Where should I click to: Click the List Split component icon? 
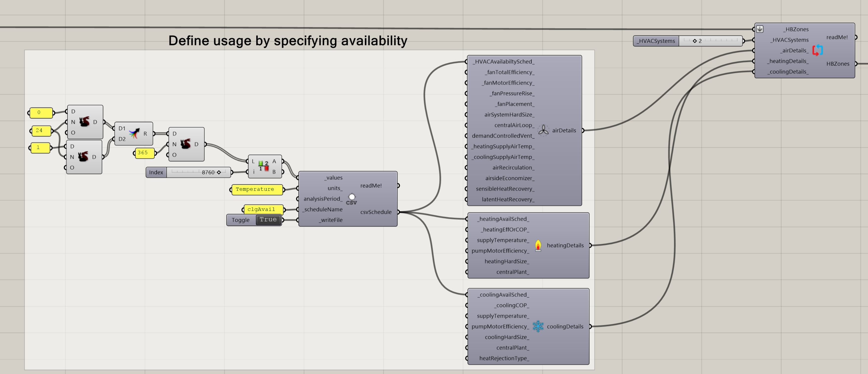tap(264, 166)
